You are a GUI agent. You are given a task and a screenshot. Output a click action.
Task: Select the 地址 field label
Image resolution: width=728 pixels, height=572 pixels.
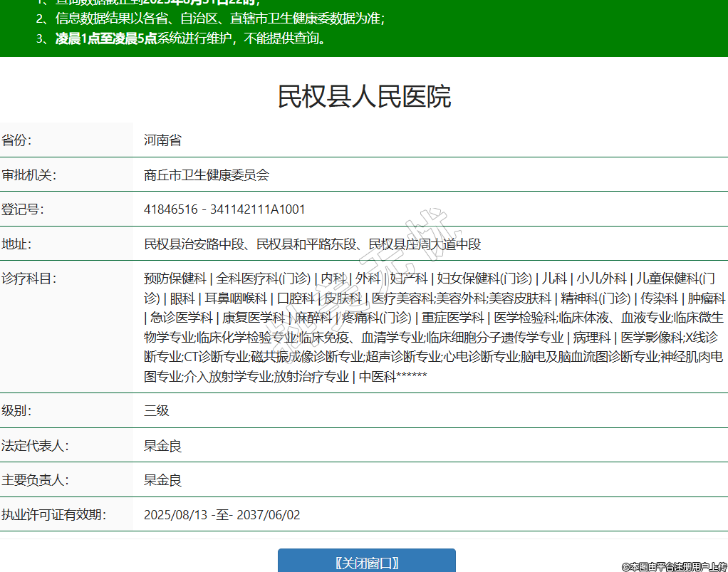(x=16, y=244)
